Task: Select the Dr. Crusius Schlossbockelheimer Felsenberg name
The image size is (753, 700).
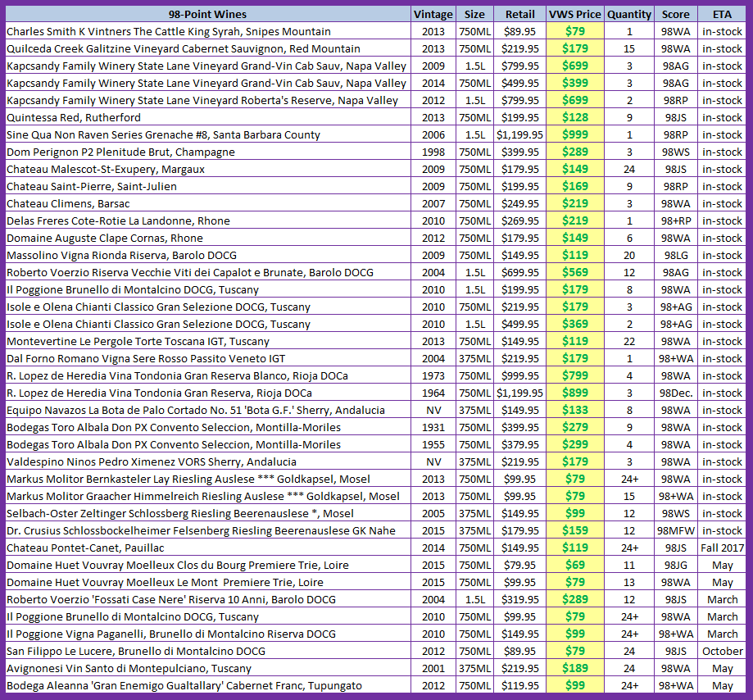Action: [x=202, y=531]
